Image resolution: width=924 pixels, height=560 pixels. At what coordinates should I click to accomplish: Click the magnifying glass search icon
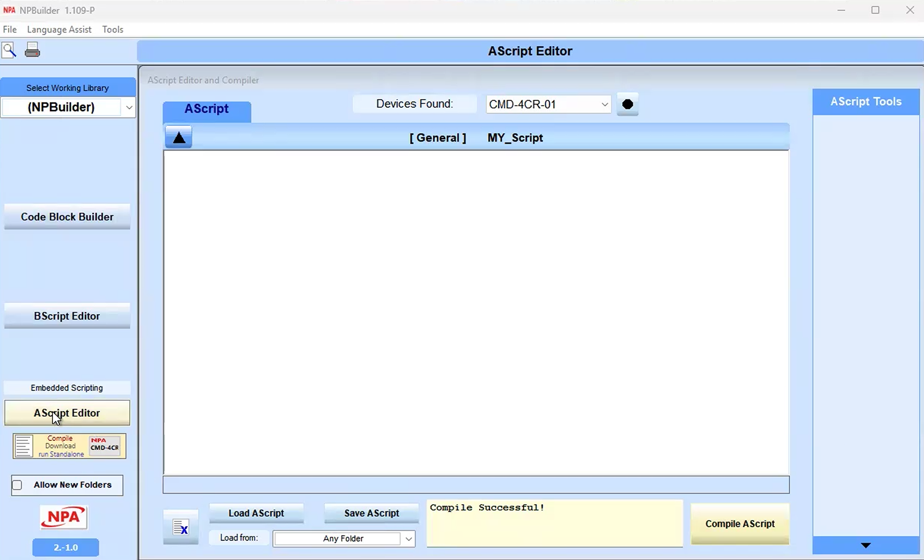click(x=9, y=50)
